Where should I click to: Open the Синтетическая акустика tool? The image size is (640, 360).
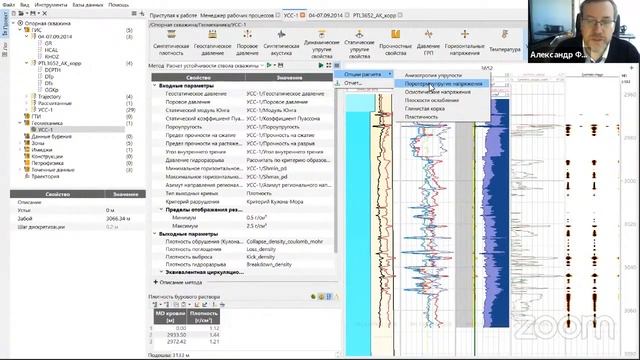tap(281, 42)
